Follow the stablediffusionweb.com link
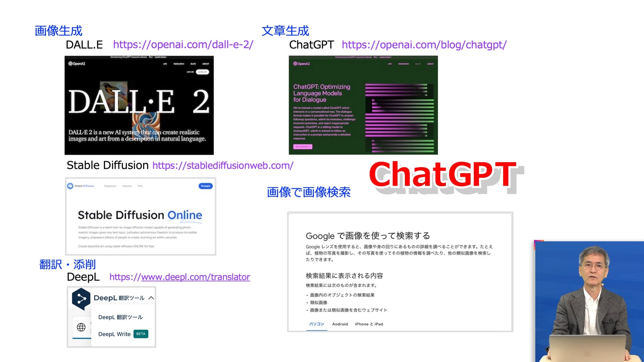Screen dimensions: 644x362 click(223, 165)
